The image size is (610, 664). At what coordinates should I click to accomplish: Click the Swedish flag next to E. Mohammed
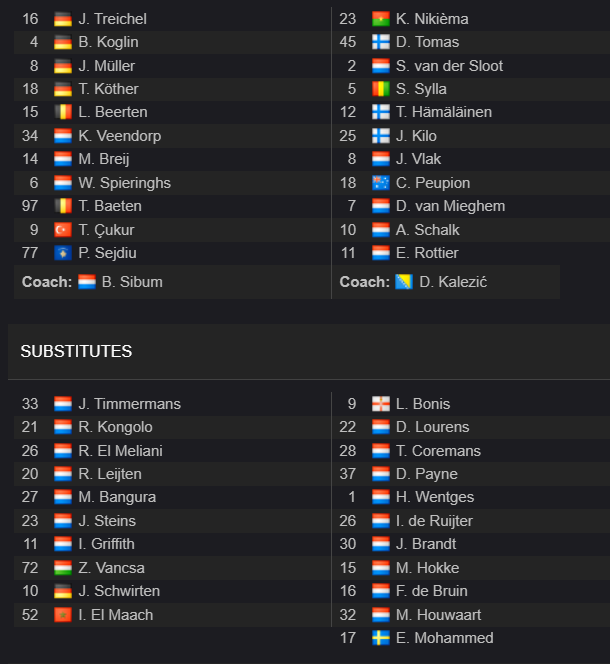[x=380, y=638]
